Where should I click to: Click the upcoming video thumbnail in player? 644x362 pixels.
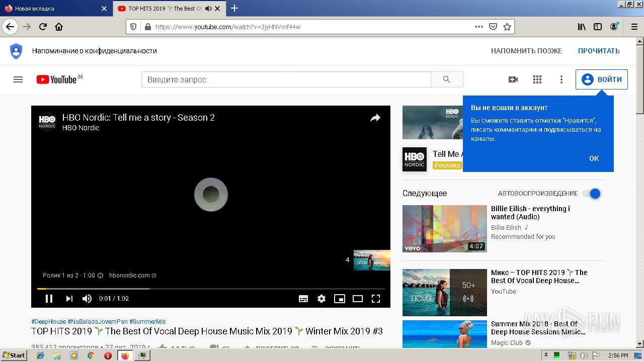(372, 260)
